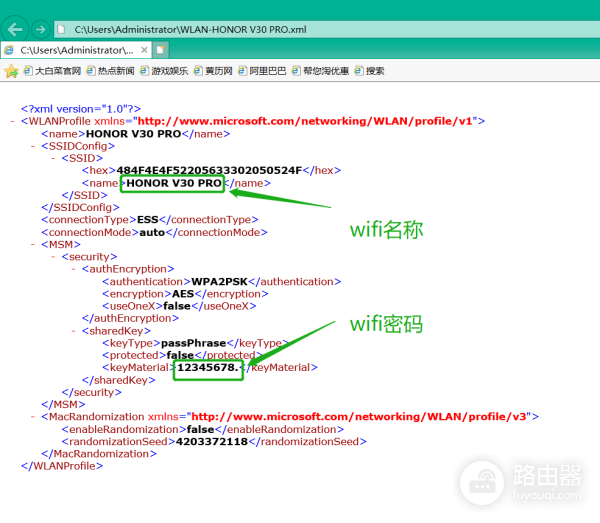The image size is (600, 523).
Task: Click the closing </MSM> tag
Action: pyautogui.click(x=63, y=404)
